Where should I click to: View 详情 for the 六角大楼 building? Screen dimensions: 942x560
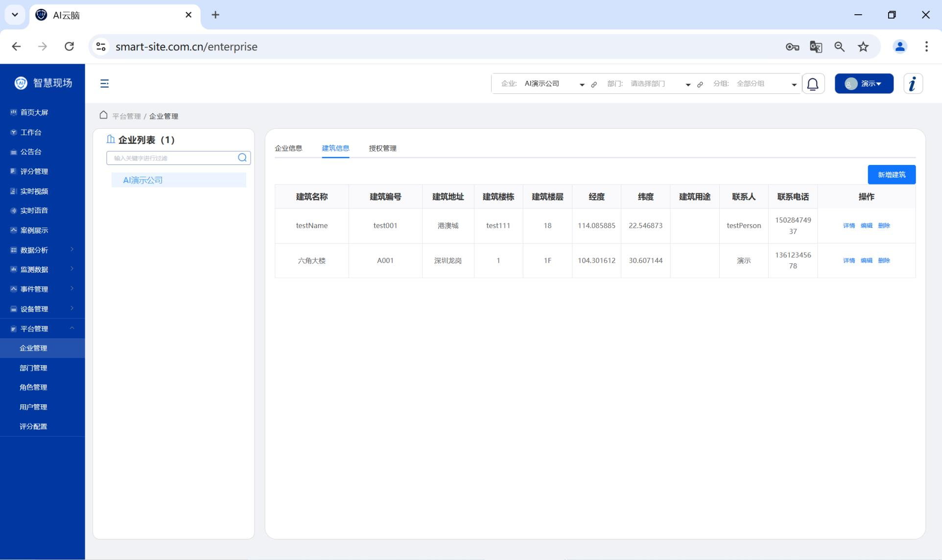pos(849,260)
